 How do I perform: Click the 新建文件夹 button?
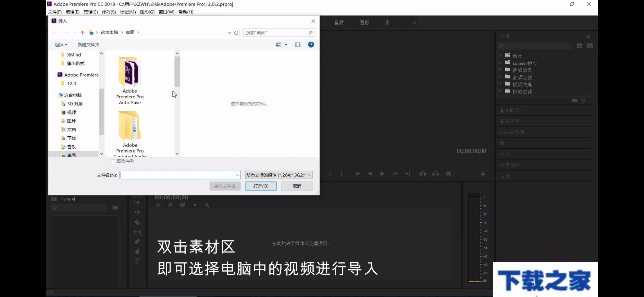(88, 45)
